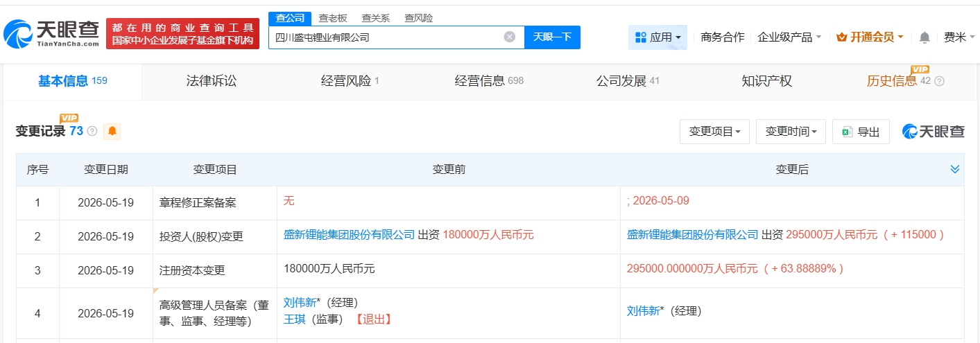Expand the change table with the double chevron icon
980x343 pixels.
tap(955, 170)
